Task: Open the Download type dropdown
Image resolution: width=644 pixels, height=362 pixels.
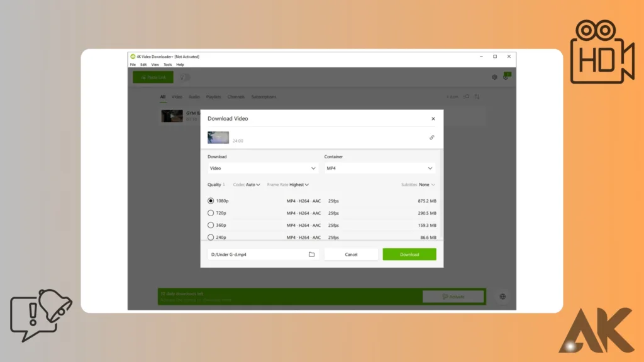Action: click(262, 168)
